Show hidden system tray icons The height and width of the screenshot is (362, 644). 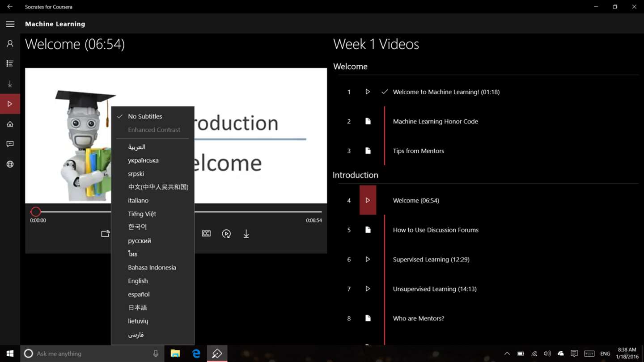507,354
